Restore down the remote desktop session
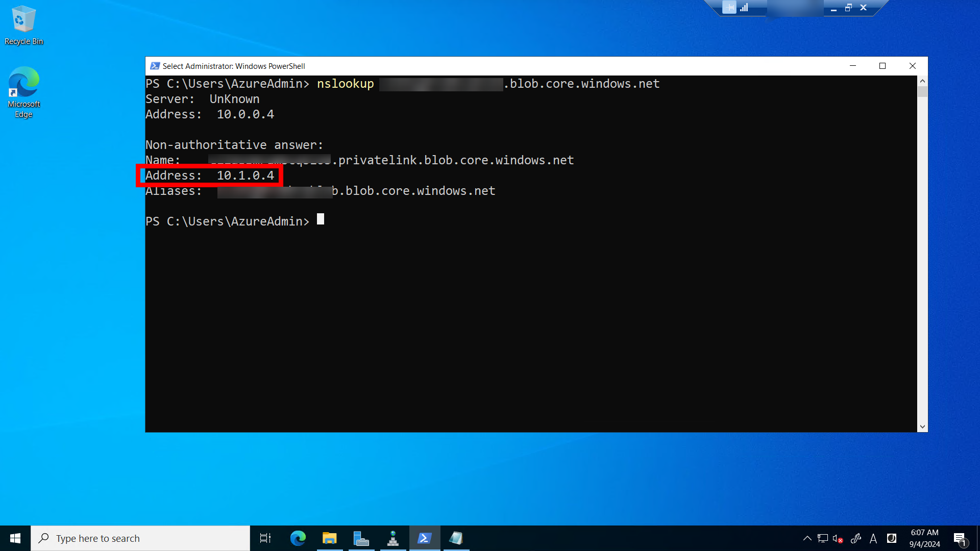Screen dimensions: 980x551 coord(848,8)
